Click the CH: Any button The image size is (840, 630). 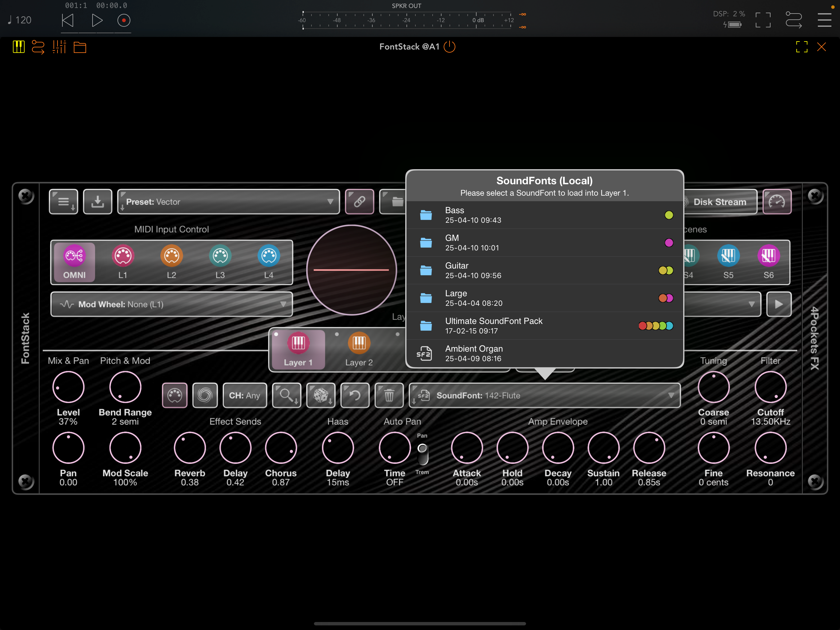[x=244, y=395]
